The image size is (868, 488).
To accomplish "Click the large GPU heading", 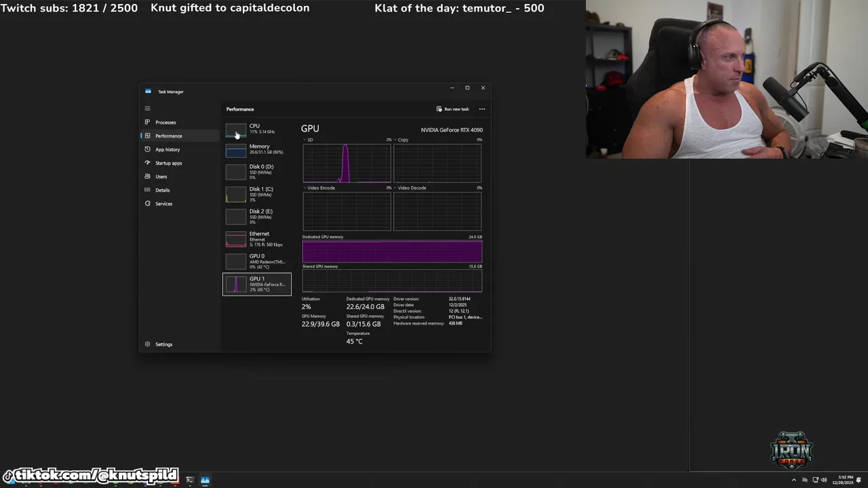I will click(x=310, y=129).
